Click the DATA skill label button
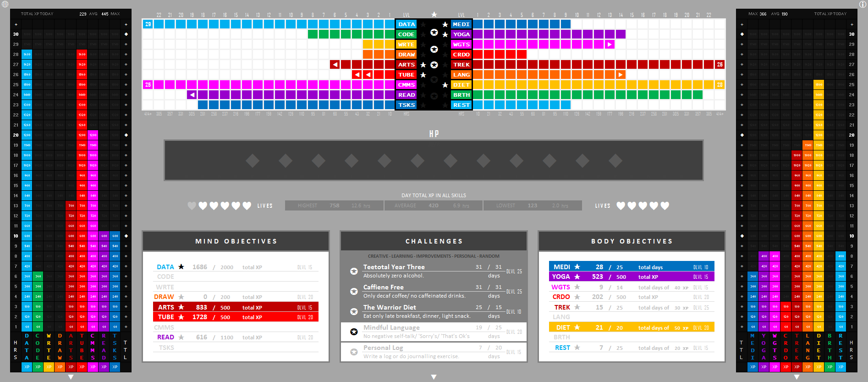The width and height of the screenshot is (868, 382). click(406, 24)
